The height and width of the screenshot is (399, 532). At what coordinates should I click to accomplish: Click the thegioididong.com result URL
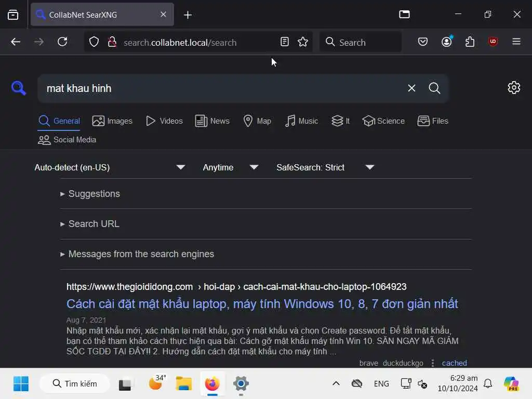pyautogui.click(x=236, y=287)
